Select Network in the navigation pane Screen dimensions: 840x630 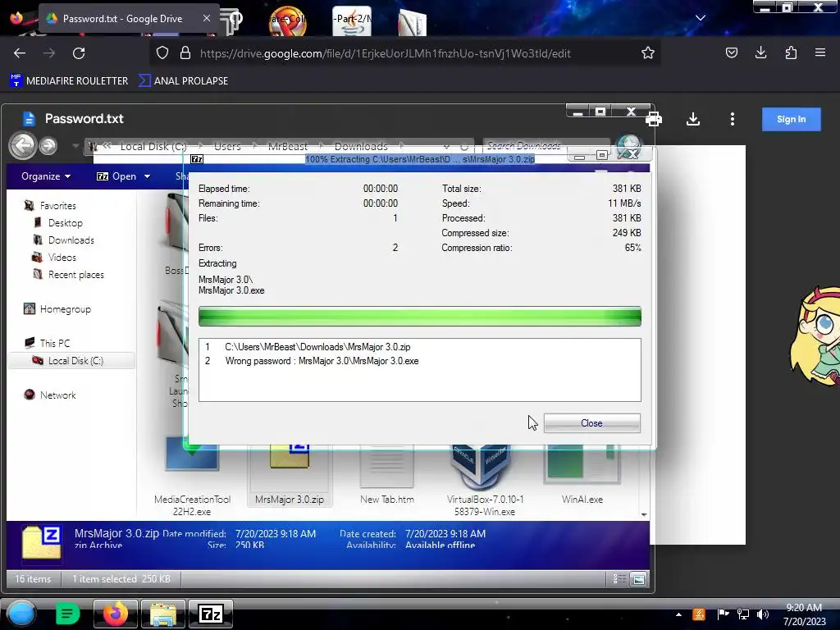58,395
